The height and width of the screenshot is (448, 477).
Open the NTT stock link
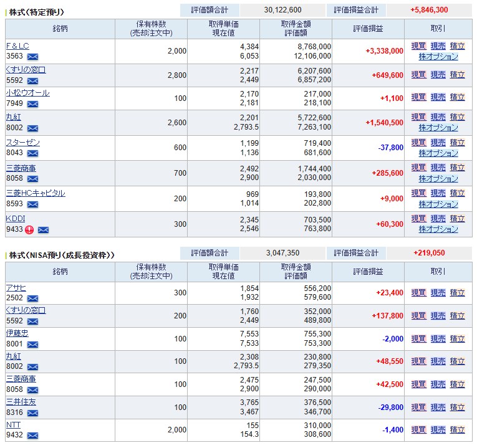click(13, 424)
